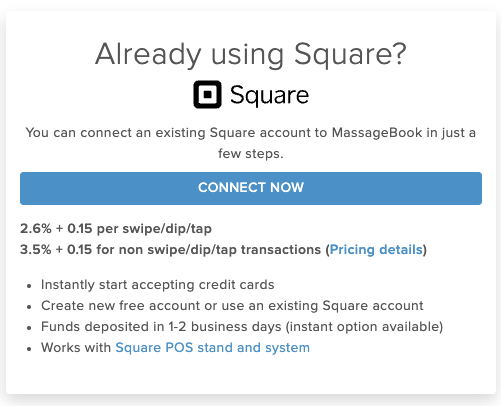
Task: Click the bullet dot before 'Create new free account'
Action: [29, 307]
